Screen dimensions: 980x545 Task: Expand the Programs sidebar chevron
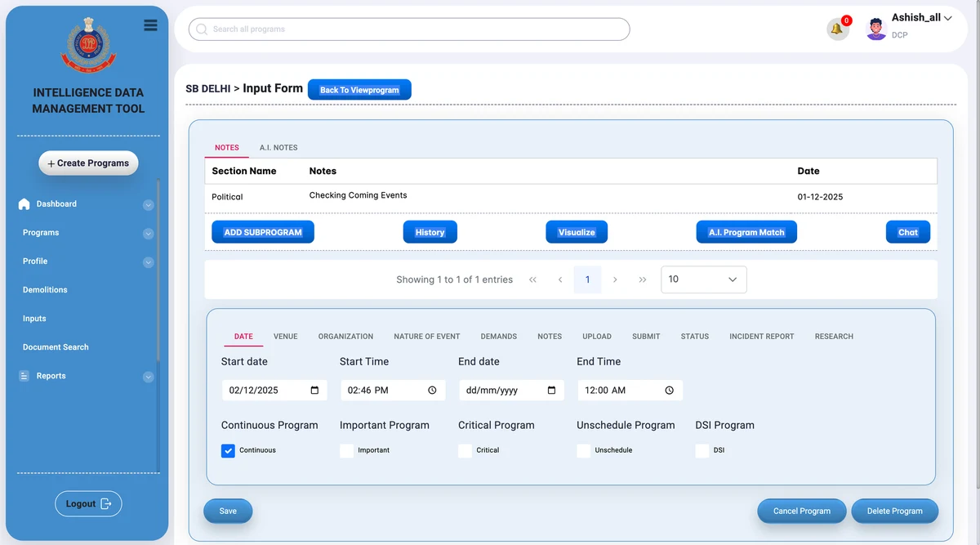148,234
